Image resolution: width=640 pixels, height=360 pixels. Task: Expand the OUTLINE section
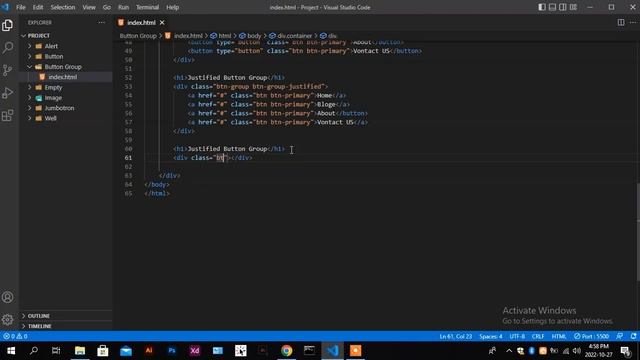(65, 316)
